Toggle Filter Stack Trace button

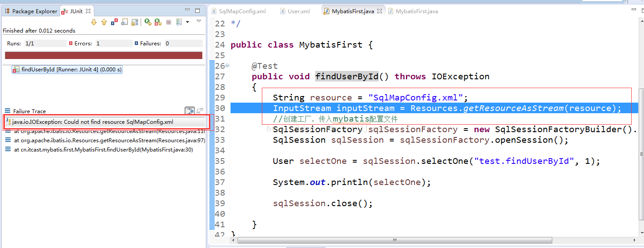point(190,111)
